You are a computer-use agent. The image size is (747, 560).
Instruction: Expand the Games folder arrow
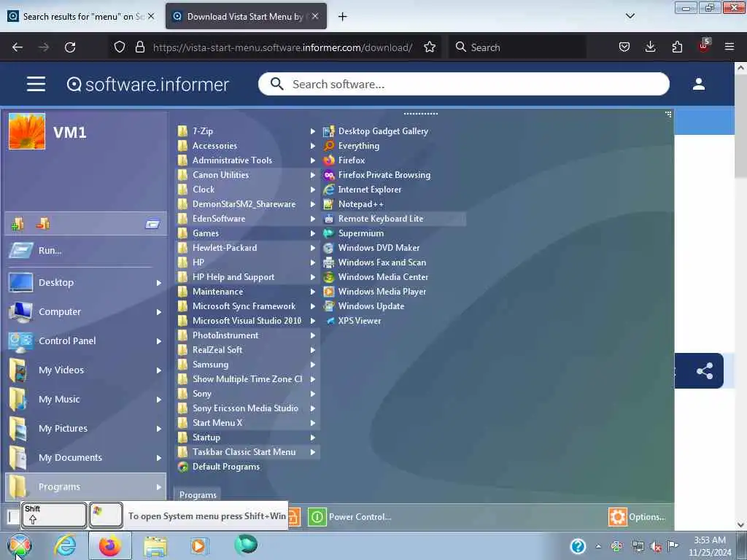(313, 233)
